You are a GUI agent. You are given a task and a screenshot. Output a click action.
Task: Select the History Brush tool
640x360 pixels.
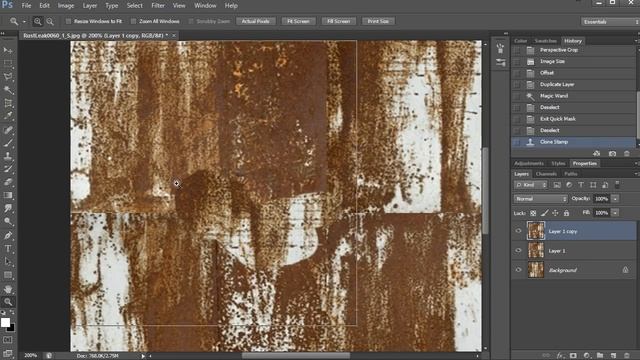point(8,169)
